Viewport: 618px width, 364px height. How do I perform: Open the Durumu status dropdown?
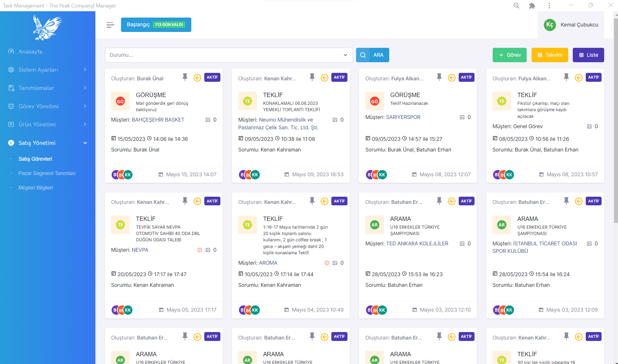[x=228, y=55]
